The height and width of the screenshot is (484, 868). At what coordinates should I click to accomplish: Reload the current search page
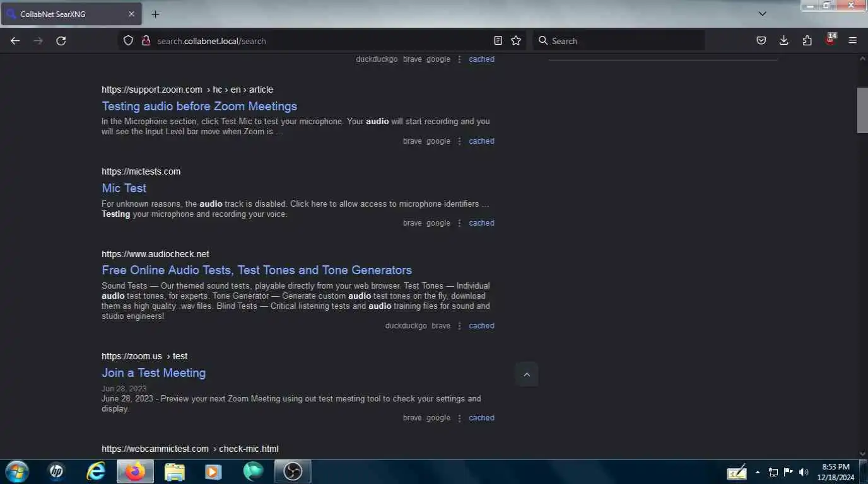(61, 40)
